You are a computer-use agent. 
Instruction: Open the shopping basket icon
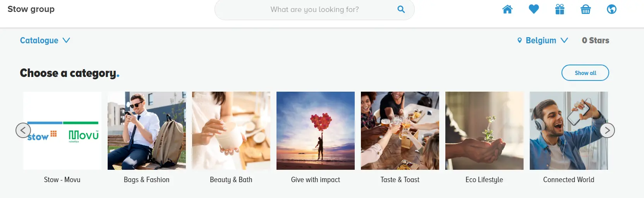point(586,9)
